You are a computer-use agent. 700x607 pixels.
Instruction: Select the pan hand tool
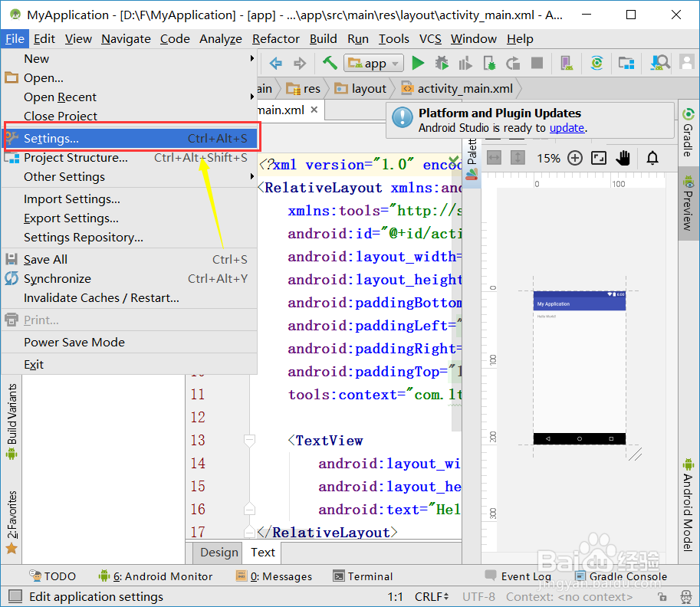[x=623, y=158]
